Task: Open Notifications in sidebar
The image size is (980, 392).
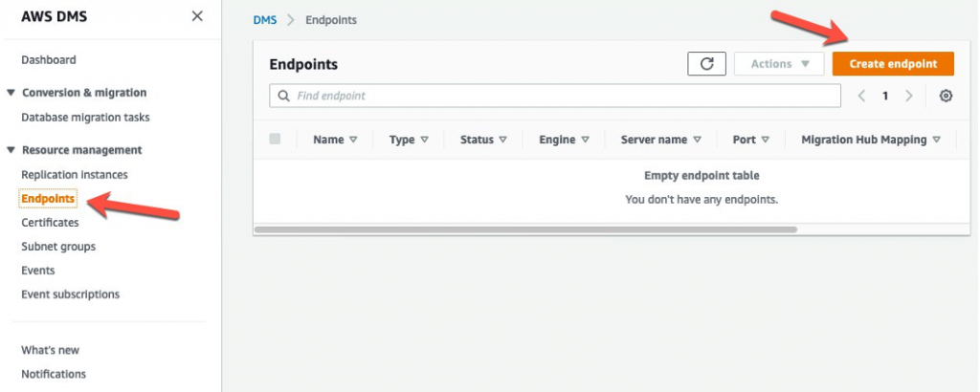Action: [x=54, y=374]
